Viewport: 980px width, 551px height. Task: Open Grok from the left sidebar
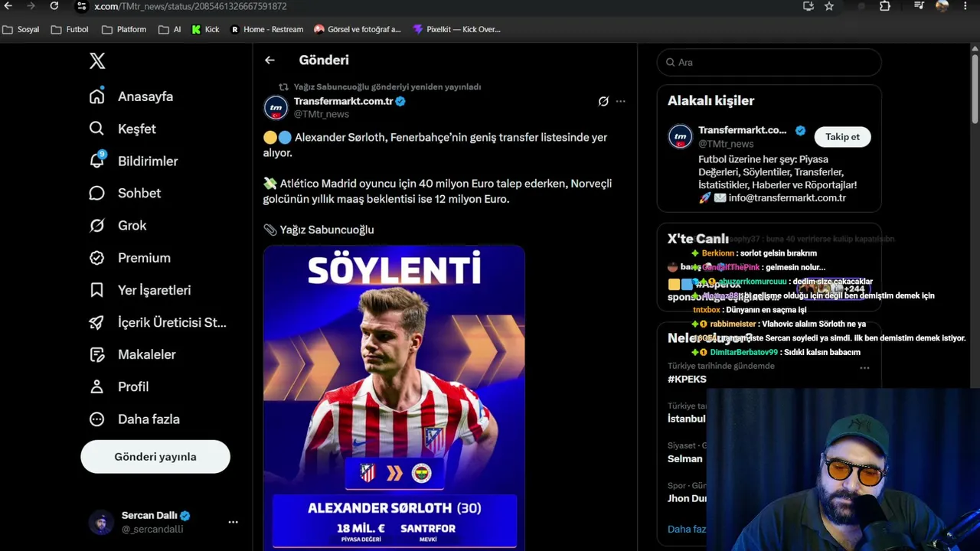pos(117,225)
